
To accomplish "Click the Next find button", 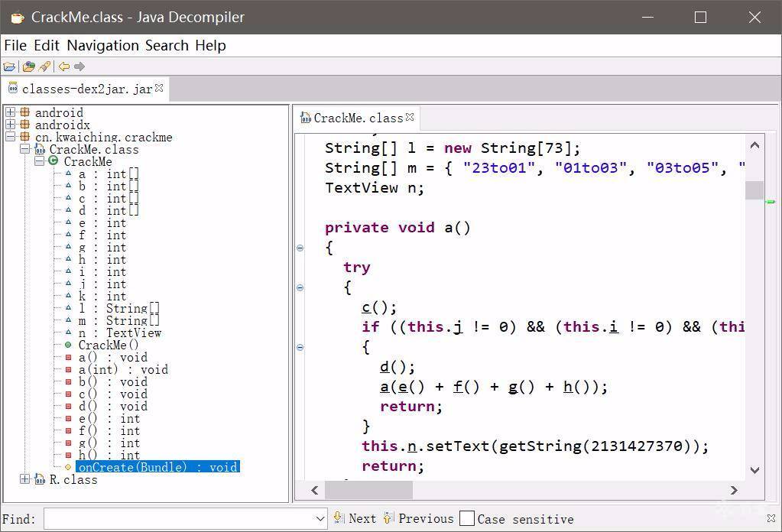I will point(355,518).
